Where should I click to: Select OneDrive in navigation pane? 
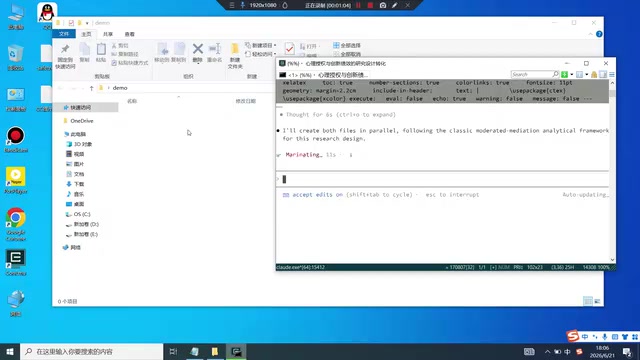coord(82,121)
